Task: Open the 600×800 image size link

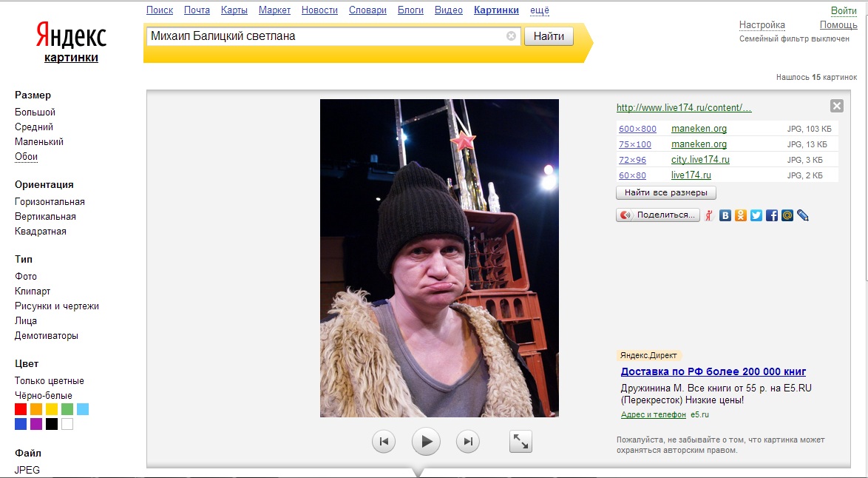Action: pos(637,129)
